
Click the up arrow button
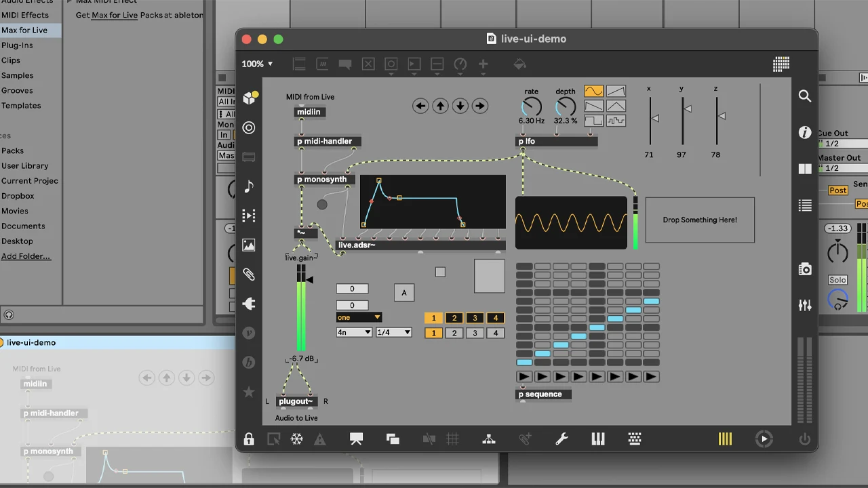440,106
